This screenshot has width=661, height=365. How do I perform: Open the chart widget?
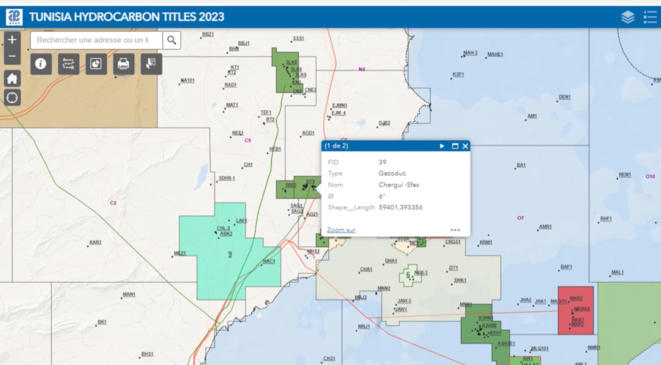point(96,64)
